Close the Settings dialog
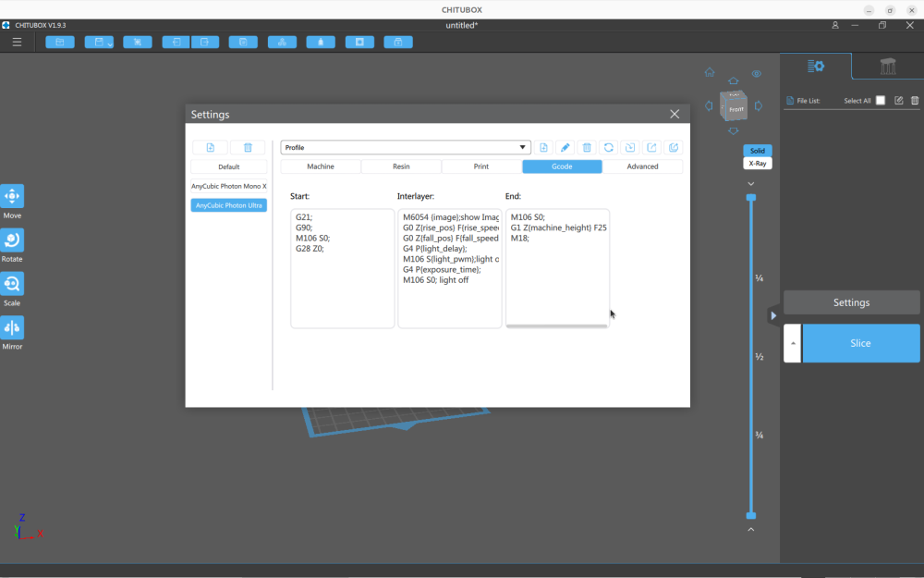 [675, 114]
